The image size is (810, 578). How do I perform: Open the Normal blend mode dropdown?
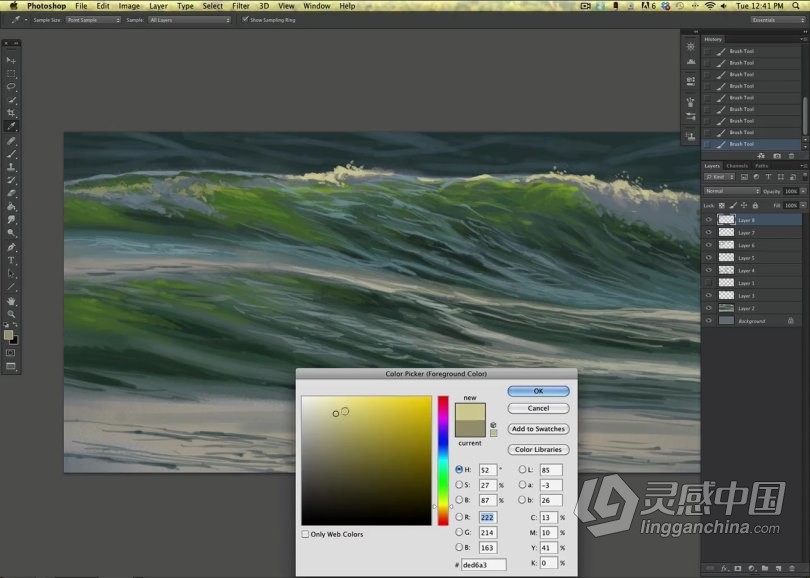coord(732,191)
